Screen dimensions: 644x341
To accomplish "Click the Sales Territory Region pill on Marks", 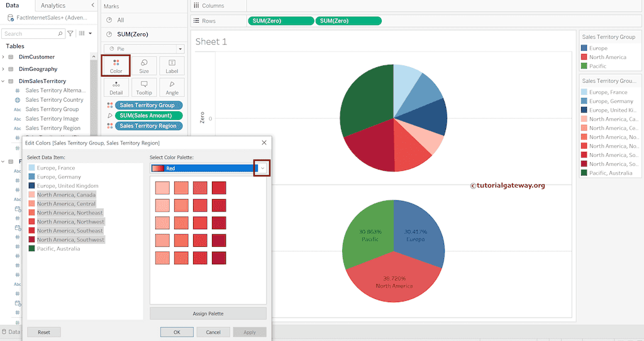I will coord(148,126).
